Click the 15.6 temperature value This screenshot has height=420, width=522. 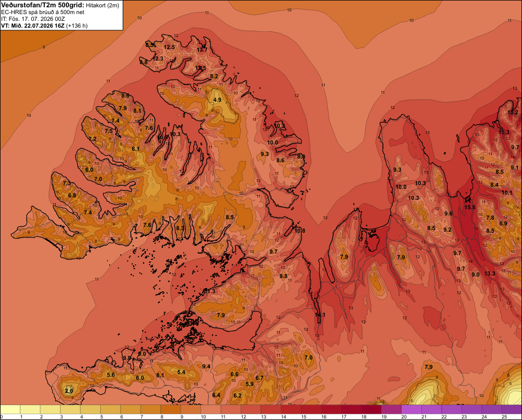470,207
